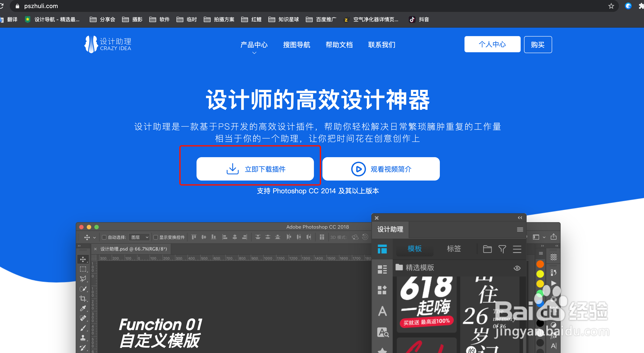Open 搜图导航 in the site navigation
Viewport: 644px width, 353px height.
(296, 45)
